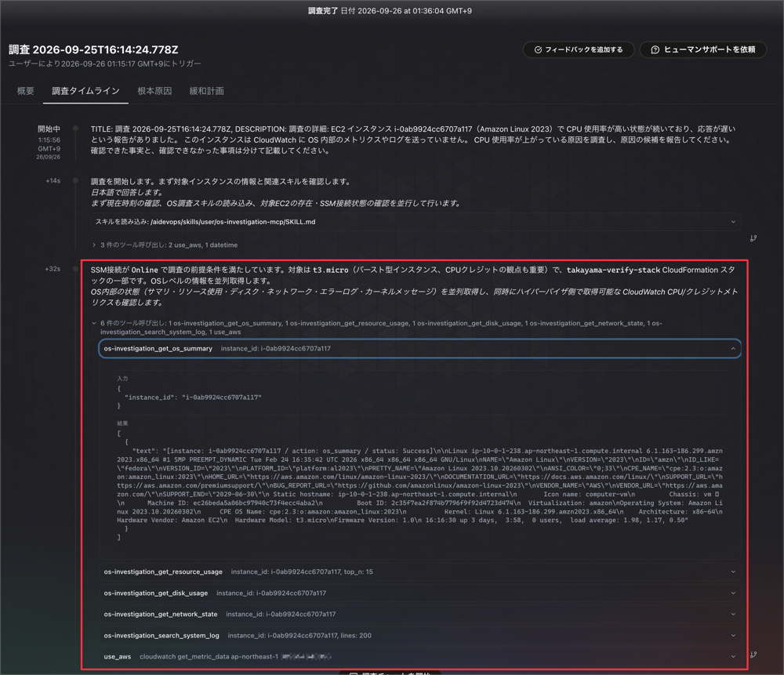The width and height of the screenshot is (784, 675).
Task: Collapse the 6 件のツール呼び出し list
Action: (x=94, y=324)
